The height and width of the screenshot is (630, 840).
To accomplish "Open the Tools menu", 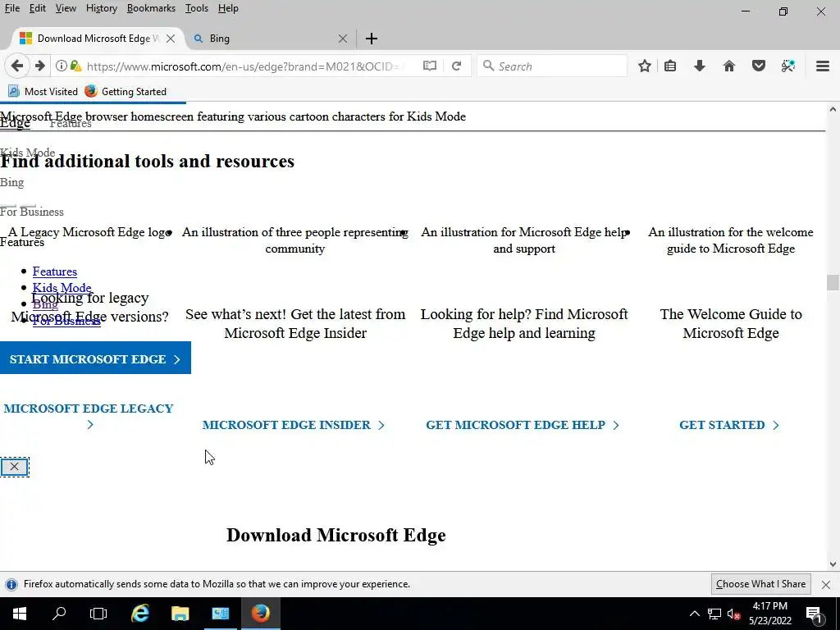I will (197, 8).
